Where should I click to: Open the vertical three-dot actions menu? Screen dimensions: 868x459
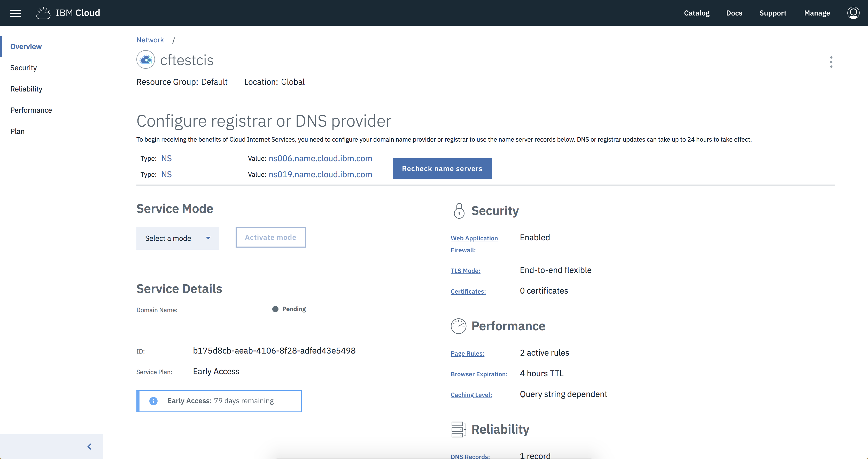(831, 62)
